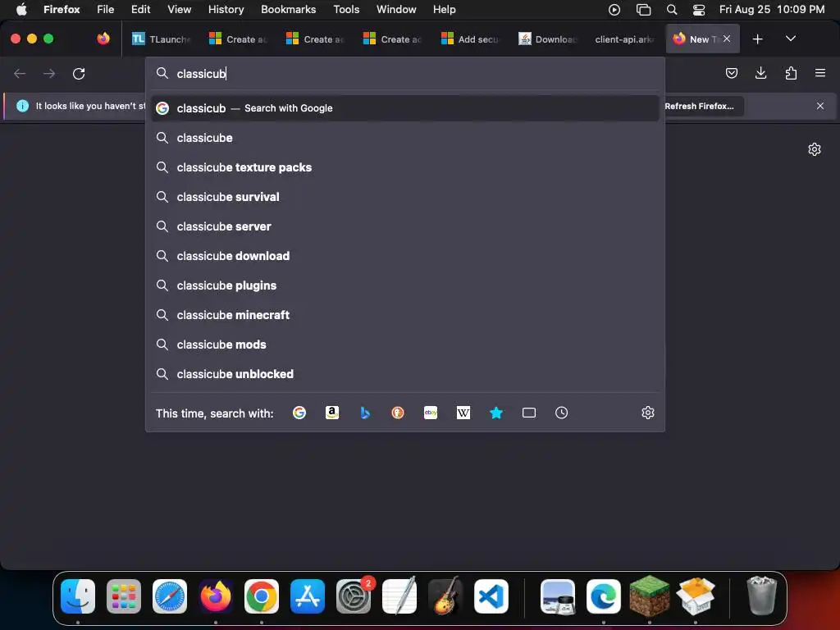840x630 pixels.
Task: Close the New Tab tab
Action: [x=727, y=39]
